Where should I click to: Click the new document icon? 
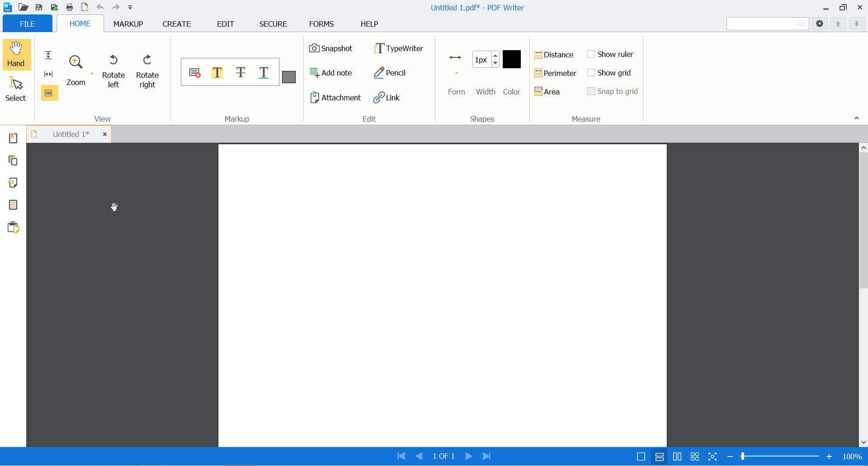85,7
